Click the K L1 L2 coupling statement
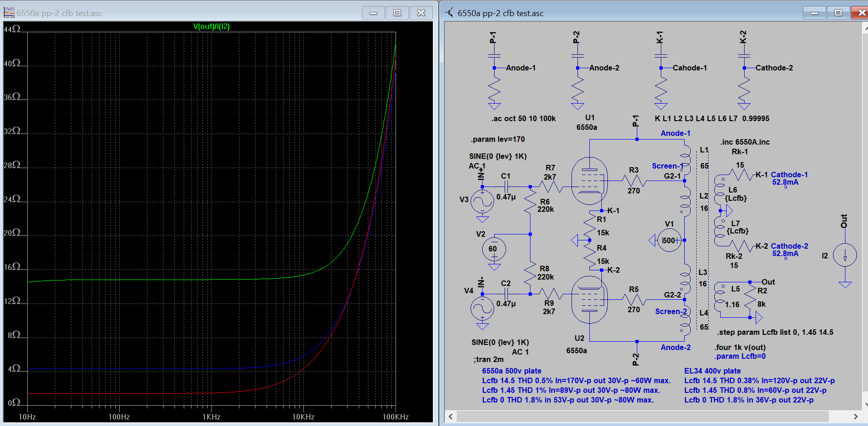Screen dimensions: 868x426 (x=712, y=118)
